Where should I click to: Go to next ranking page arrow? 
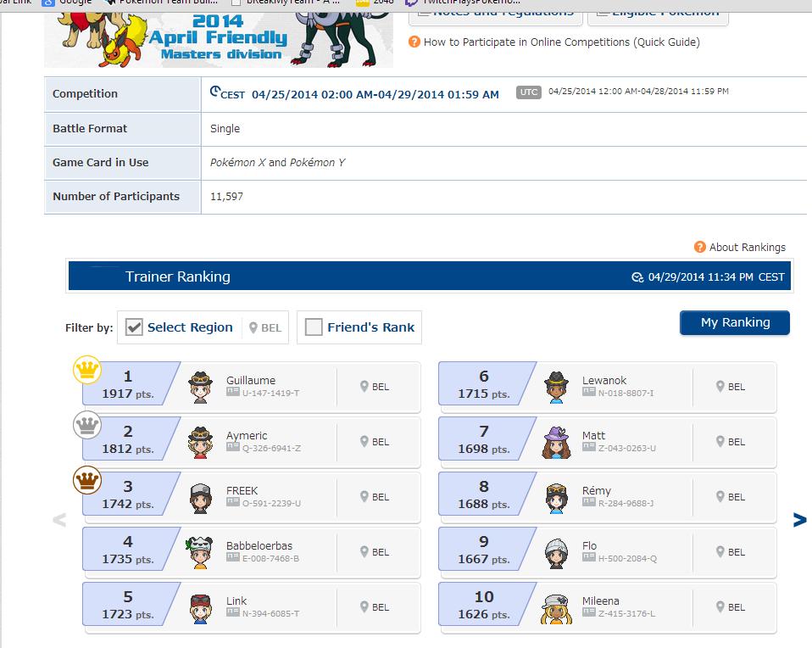[x=799, y=519]
